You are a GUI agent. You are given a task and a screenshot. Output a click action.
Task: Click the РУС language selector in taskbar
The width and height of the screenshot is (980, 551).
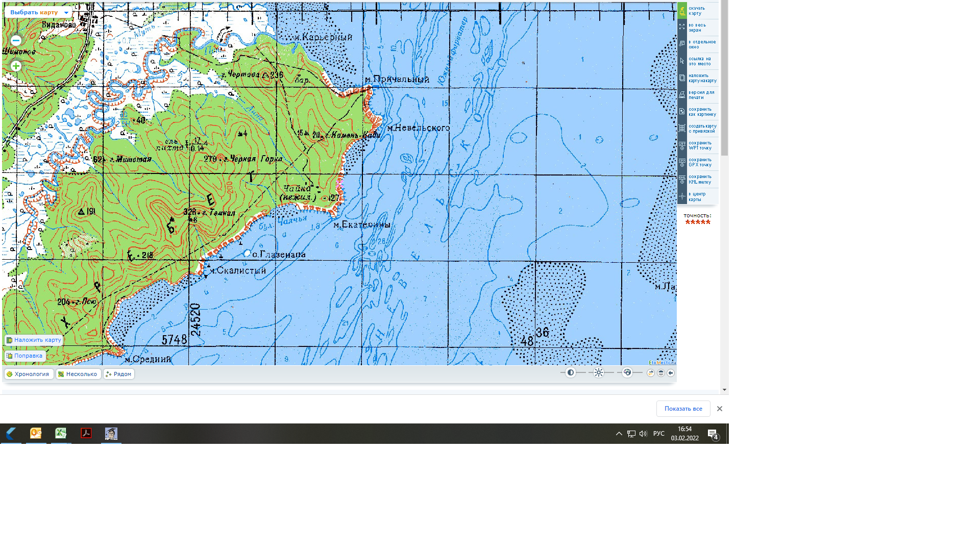click(x=658, y=434)
